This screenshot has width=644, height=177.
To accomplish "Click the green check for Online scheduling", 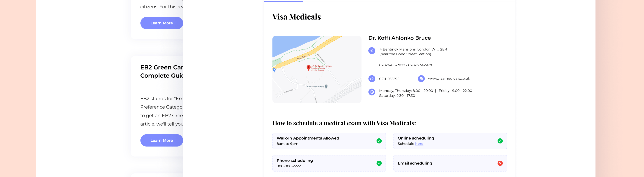I will tap(500, 141).
